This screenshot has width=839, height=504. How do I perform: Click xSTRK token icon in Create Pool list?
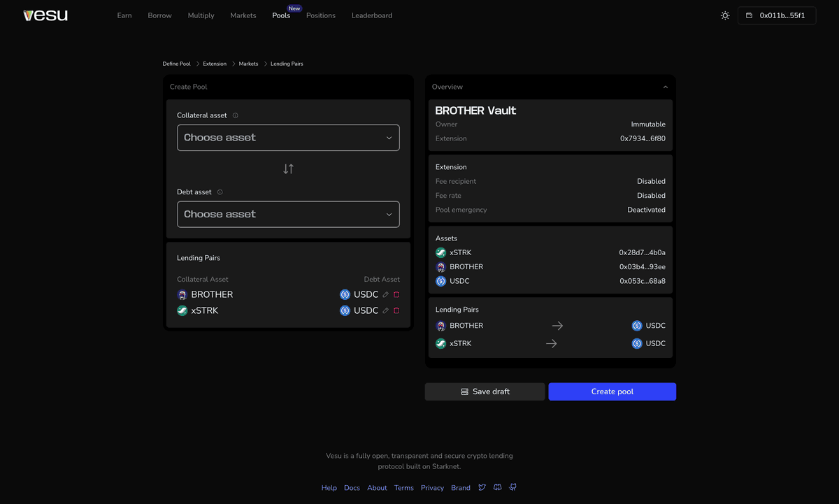click(182, 310)
